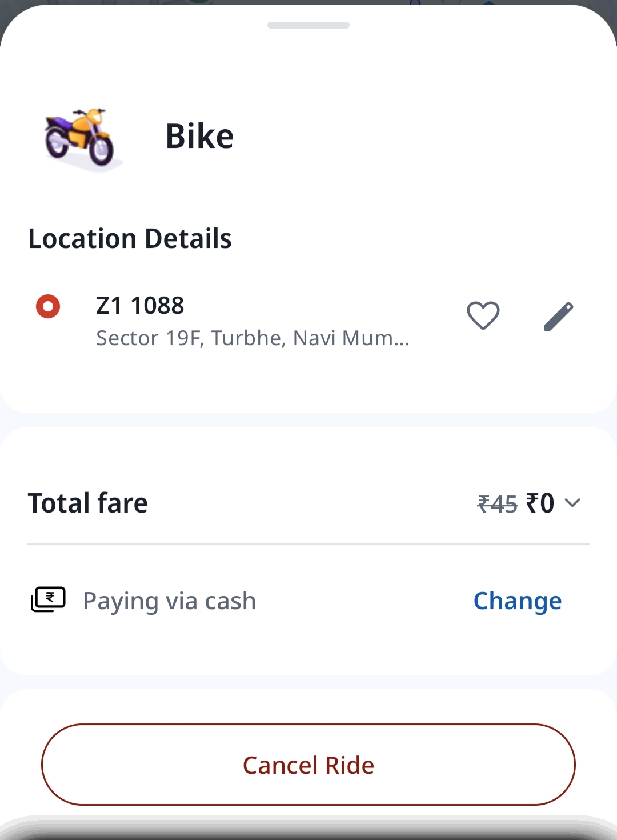Image resolution: width=617 pixels, height=840 pixels.
Task: Change the payment method
Action: [x=518, y=601]
